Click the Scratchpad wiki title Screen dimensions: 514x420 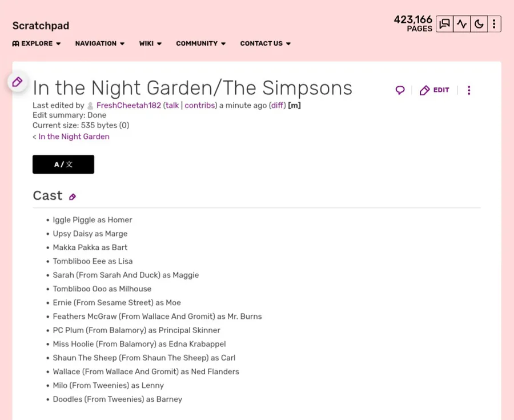tap(41, 26)
